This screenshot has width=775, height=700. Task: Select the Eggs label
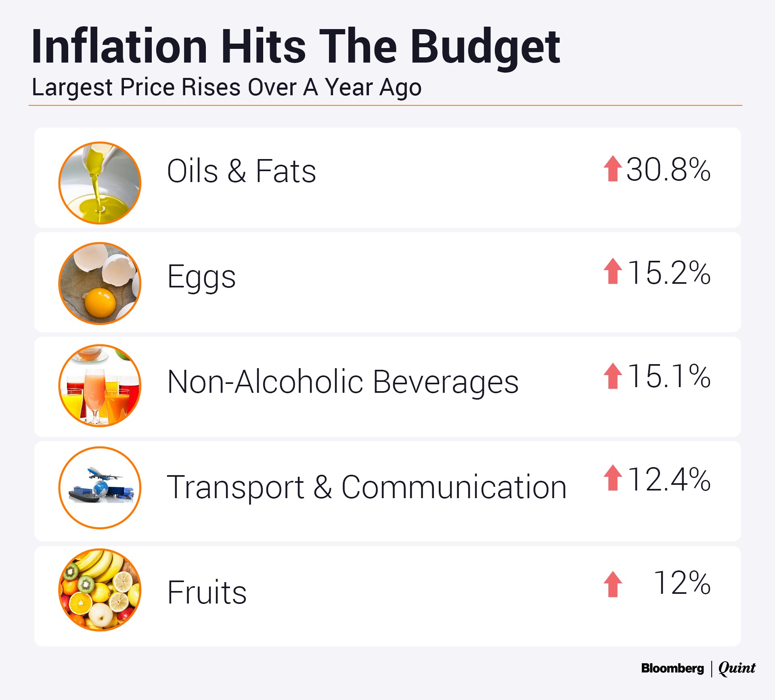tap(201, 277)
